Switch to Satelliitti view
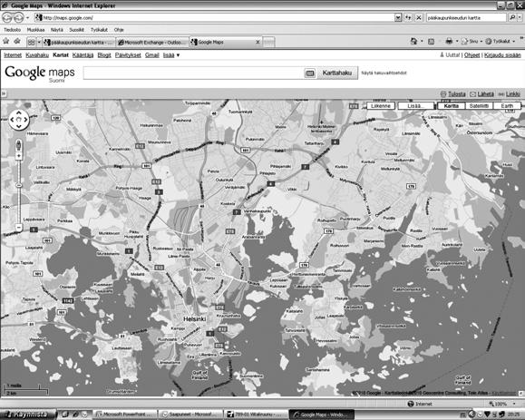This screenshot has width=525, height=420. [x=479, y=106]
